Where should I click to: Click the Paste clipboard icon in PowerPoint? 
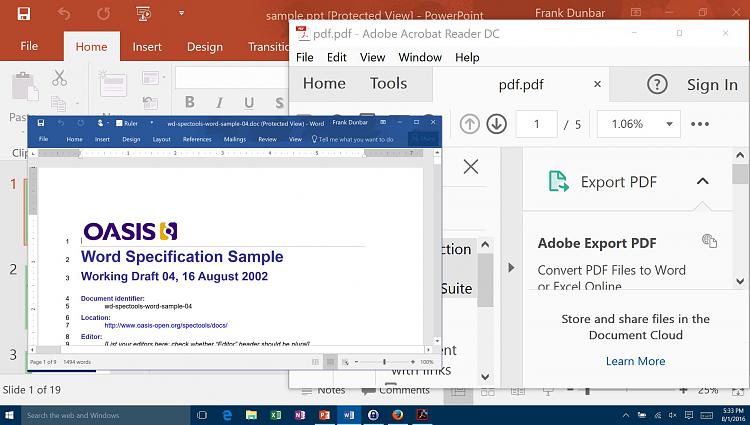click(24, 87)
